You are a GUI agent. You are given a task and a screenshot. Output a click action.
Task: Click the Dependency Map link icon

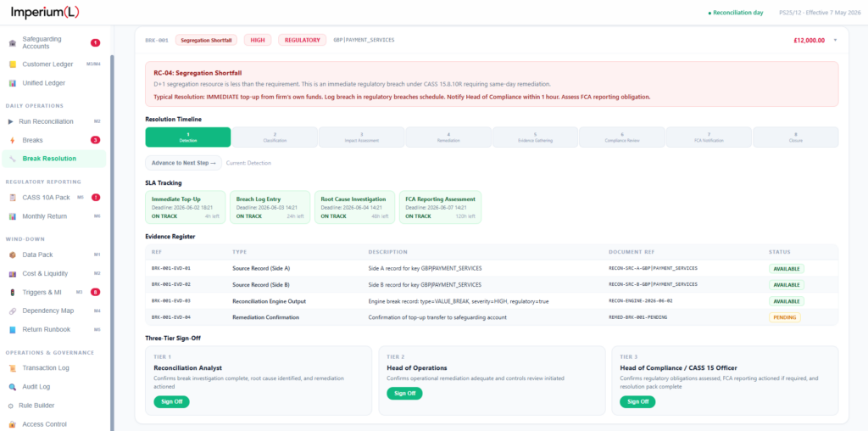pos(13,311)
